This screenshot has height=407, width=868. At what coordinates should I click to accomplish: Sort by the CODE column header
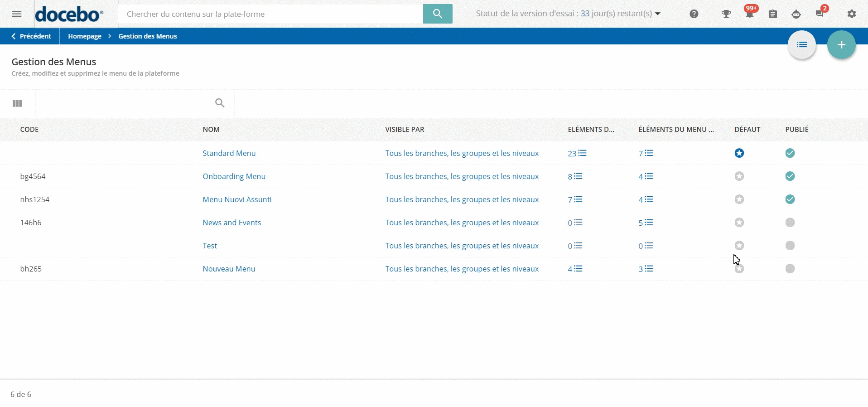tap(29, 130)
